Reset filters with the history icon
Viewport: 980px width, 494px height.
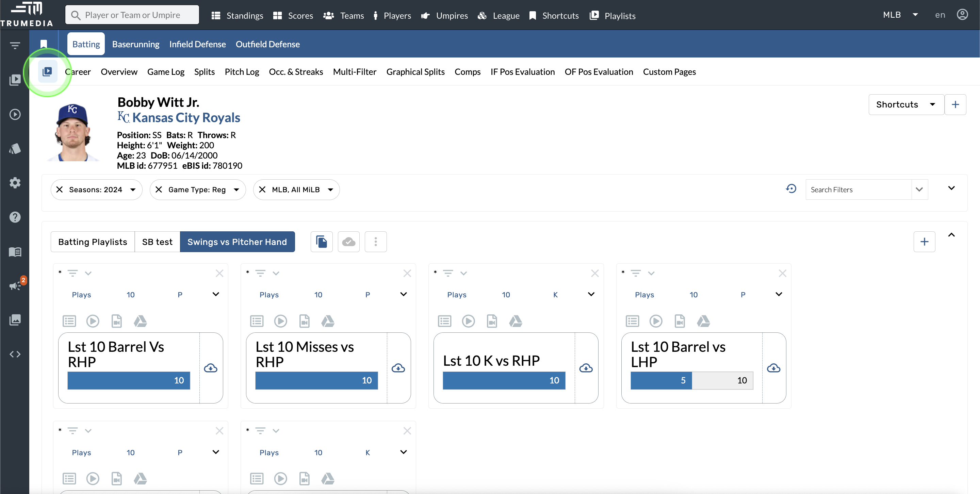791,189
